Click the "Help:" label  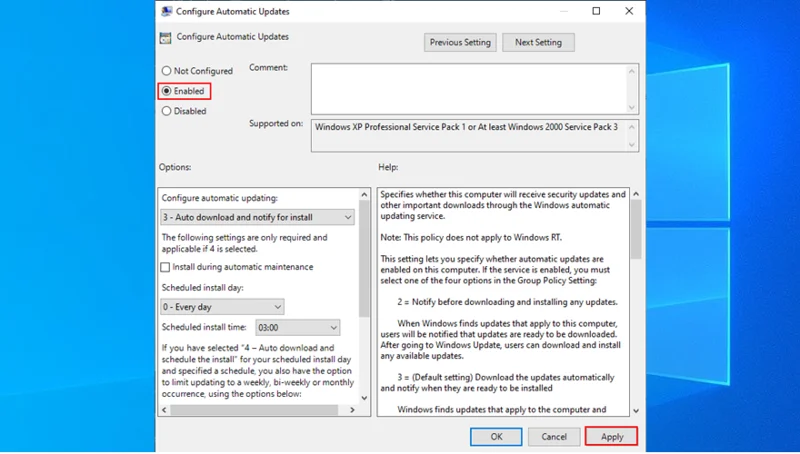(388, 167)
